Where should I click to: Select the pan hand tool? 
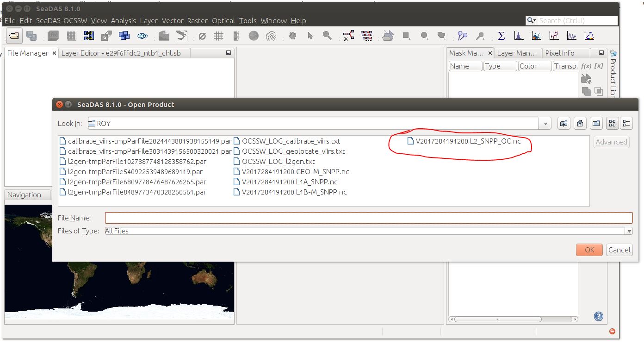pyautogui.click(x=292, y=36)
